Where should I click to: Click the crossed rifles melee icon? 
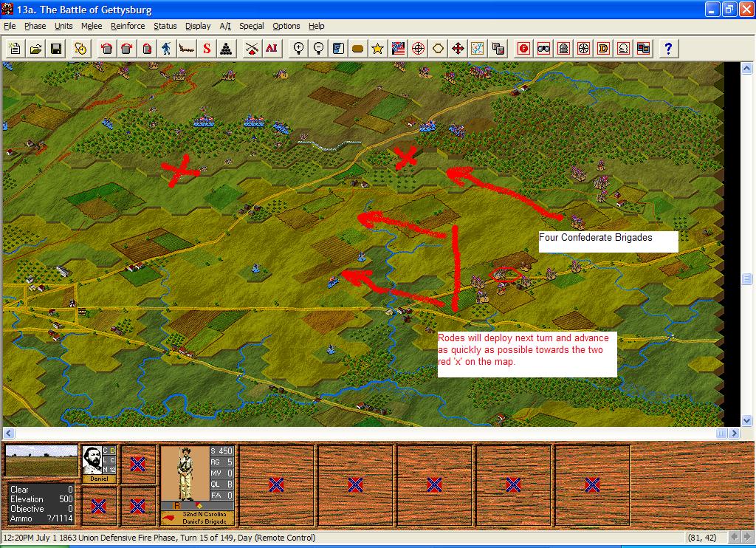tap(251, 49)
